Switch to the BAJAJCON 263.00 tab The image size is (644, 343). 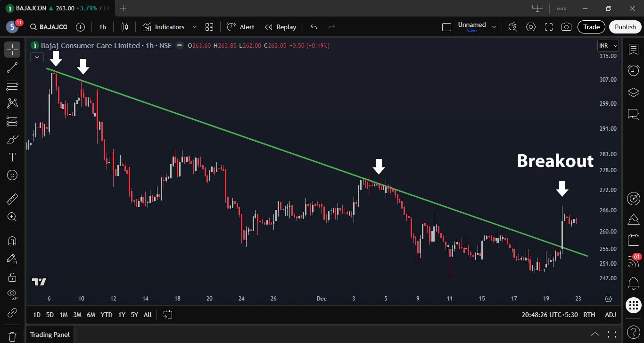[58, 8]
